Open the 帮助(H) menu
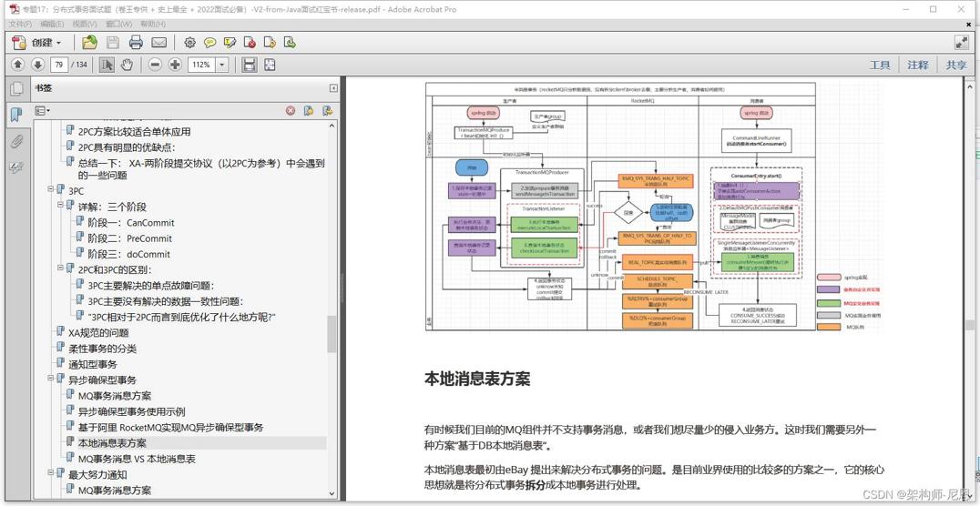 [153, 24]
